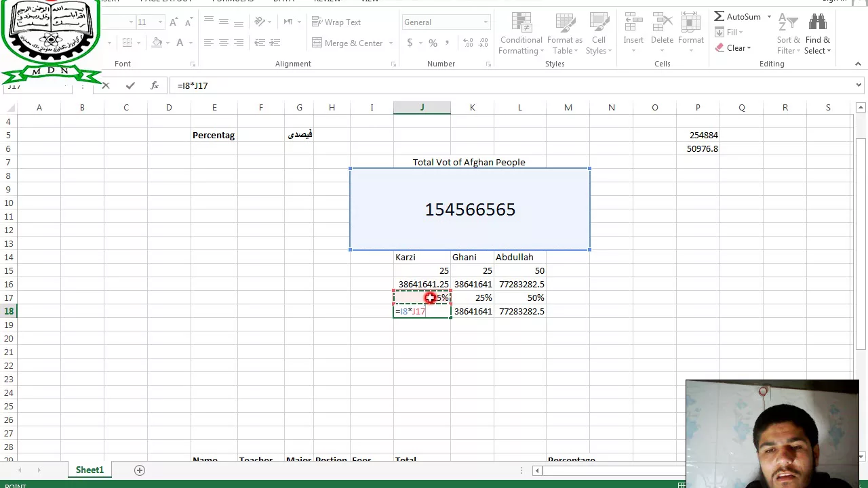868x488 pixels.
Task: Select column J header
Action: coord(422,108)
